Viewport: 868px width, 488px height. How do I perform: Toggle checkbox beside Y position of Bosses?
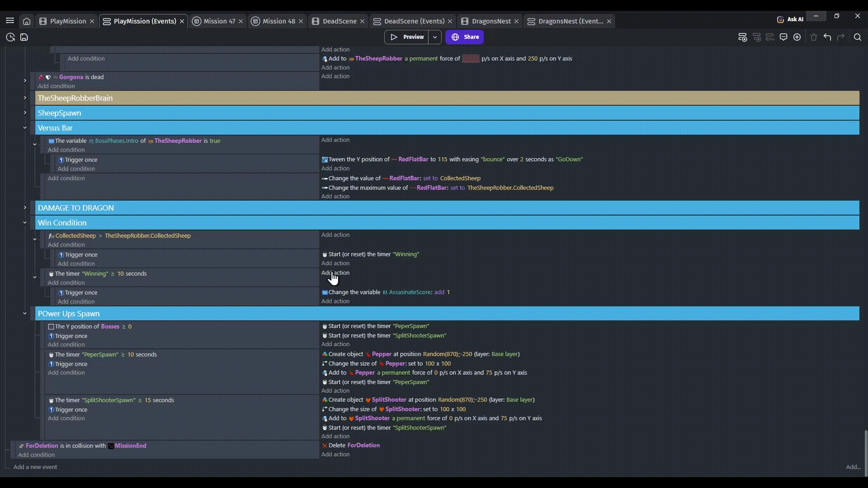click(51, 327)
